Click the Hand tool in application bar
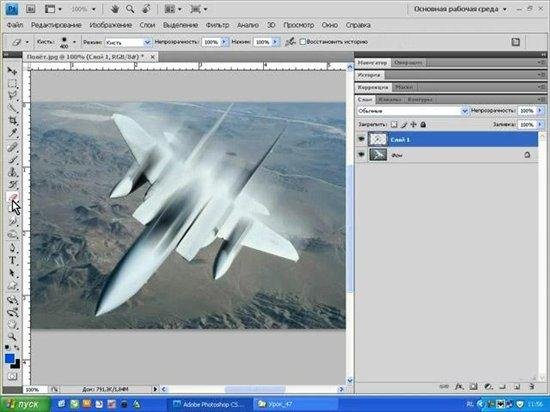This screenshot has height=412, width=550. (x=114, y=9)
